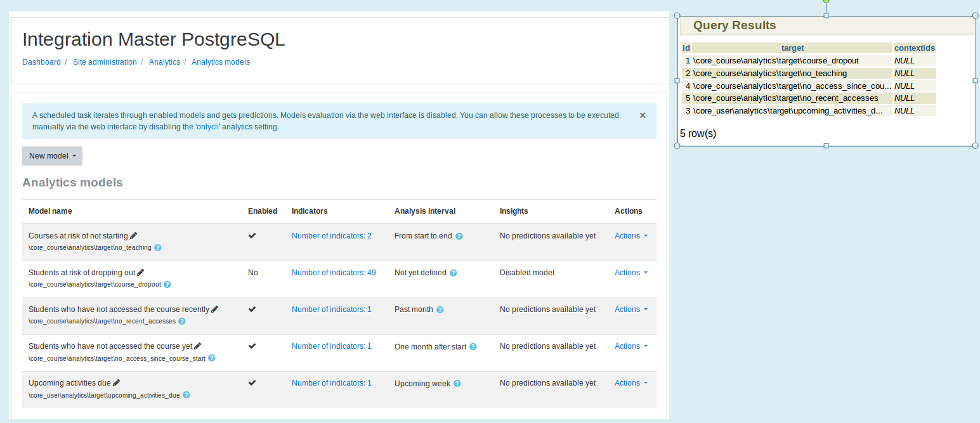Select no_recent_accesses row in Query Results
Viewport: 980px width, 423px height.
(x=809, y=98)
